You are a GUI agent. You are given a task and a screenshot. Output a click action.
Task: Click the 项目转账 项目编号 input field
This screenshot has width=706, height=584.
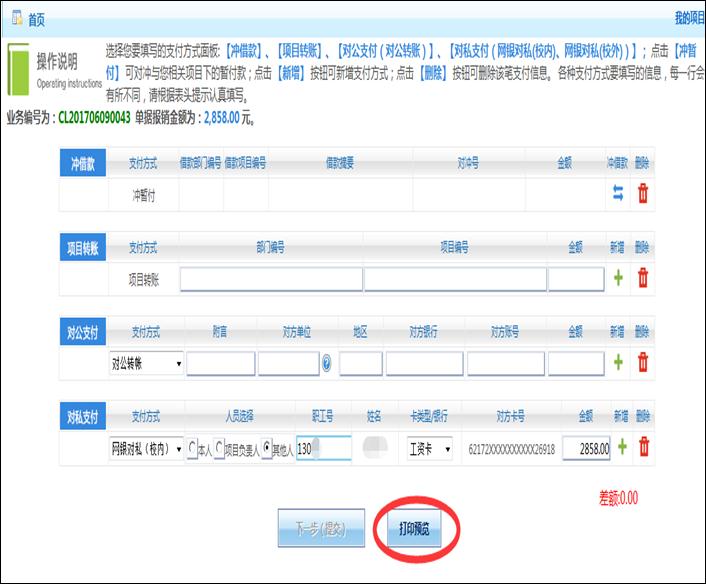click(455, 279)
